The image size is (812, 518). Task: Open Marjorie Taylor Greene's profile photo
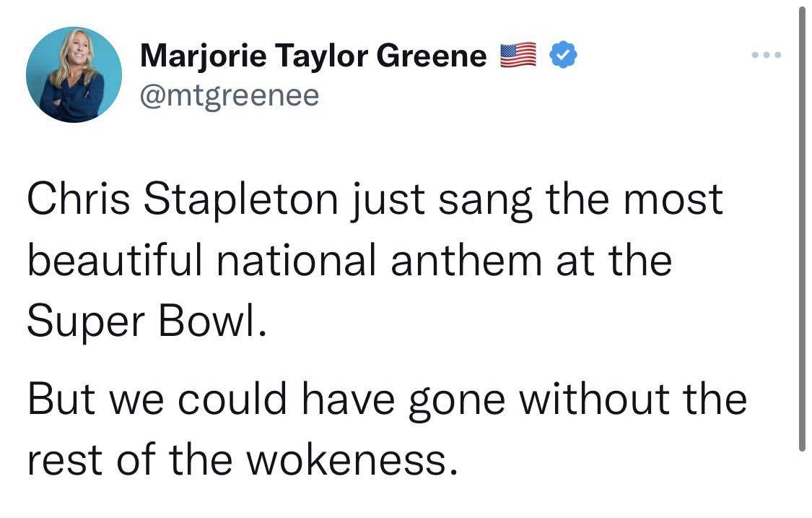coord(74,74)
